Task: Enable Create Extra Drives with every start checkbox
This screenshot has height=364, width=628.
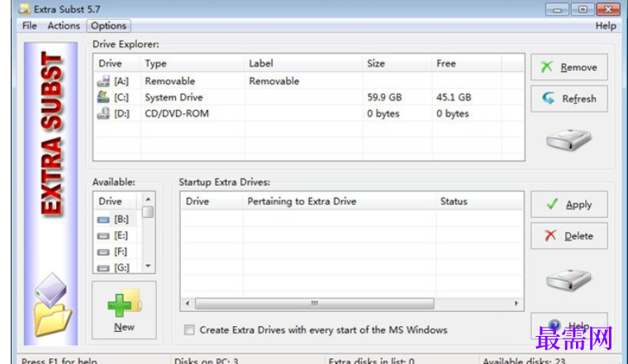Action: [x=189, y=329]
